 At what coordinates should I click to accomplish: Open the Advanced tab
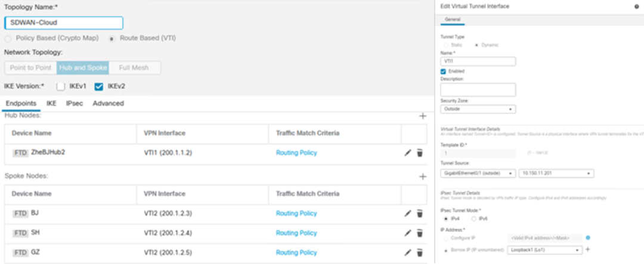pos(108,103)
